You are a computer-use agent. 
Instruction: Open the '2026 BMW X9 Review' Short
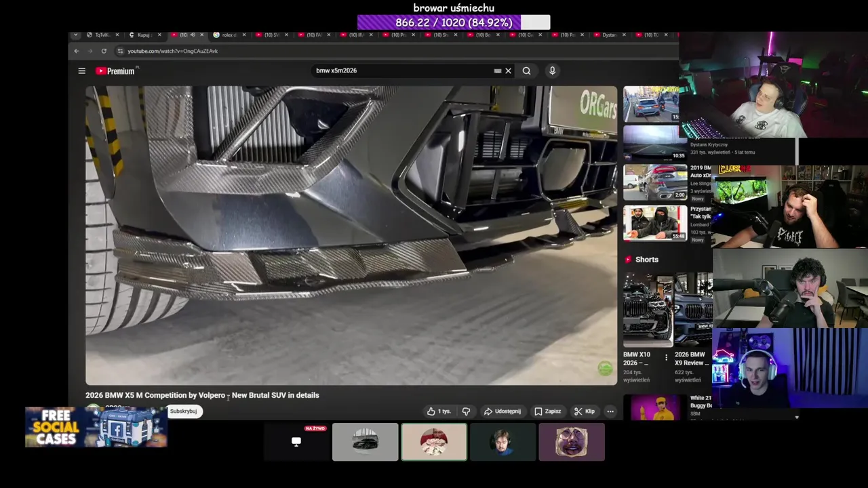pos(693,310)
